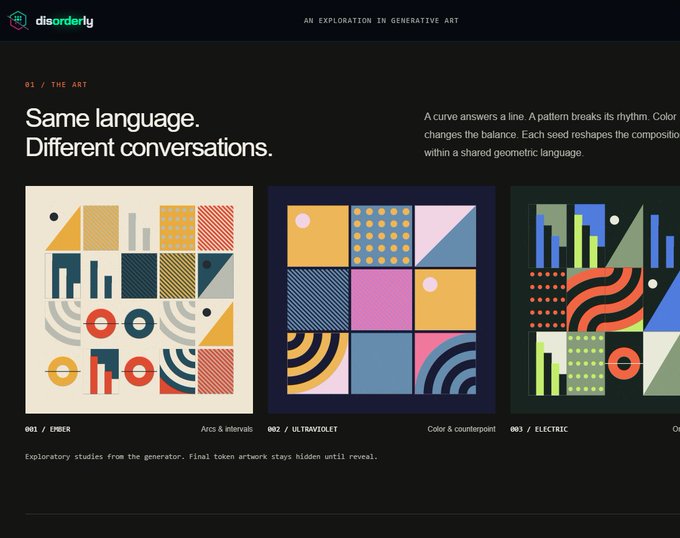
Task: Select the '001 / EMBER' caption
Action: coord(48,429)
